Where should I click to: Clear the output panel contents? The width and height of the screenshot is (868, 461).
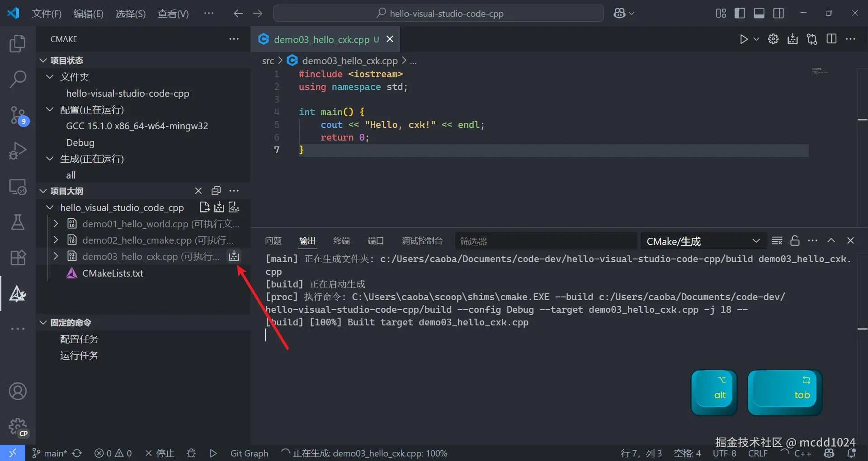click(777, 241)
